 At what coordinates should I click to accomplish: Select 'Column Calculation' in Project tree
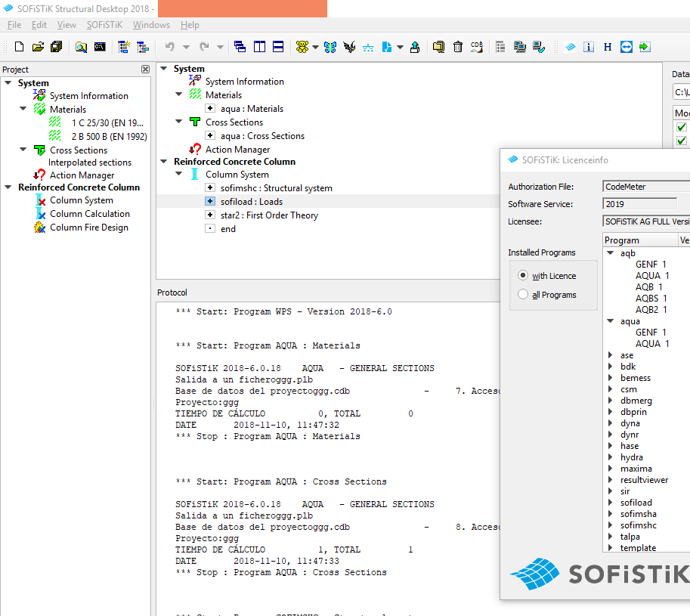pyautogui.click(x=90, y=213)
